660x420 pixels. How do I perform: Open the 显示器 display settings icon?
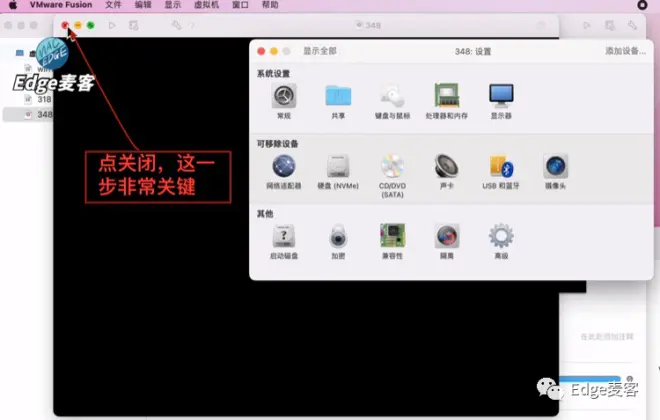pos(501,96)
